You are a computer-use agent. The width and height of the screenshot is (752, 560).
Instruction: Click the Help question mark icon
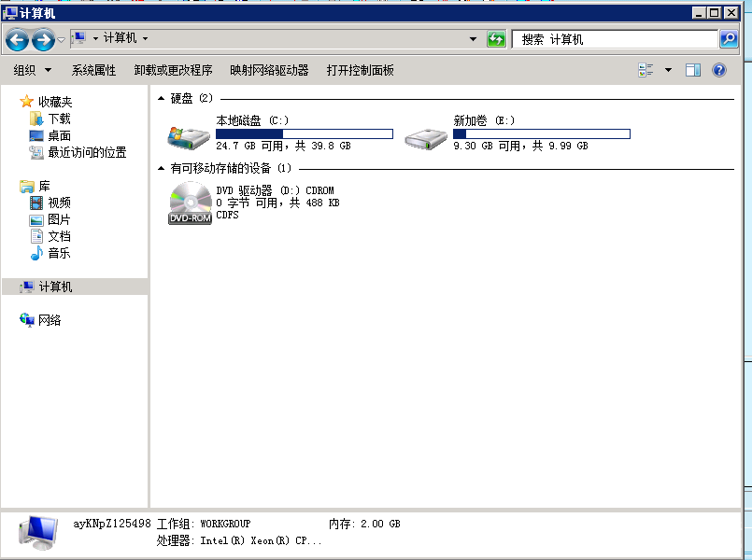[717, 69]
